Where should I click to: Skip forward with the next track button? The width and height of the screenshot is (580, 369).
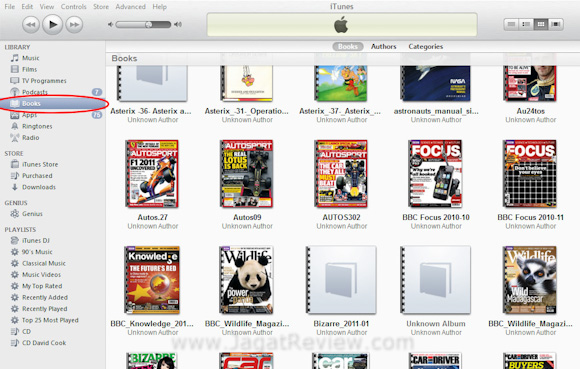tap(74, 25)
